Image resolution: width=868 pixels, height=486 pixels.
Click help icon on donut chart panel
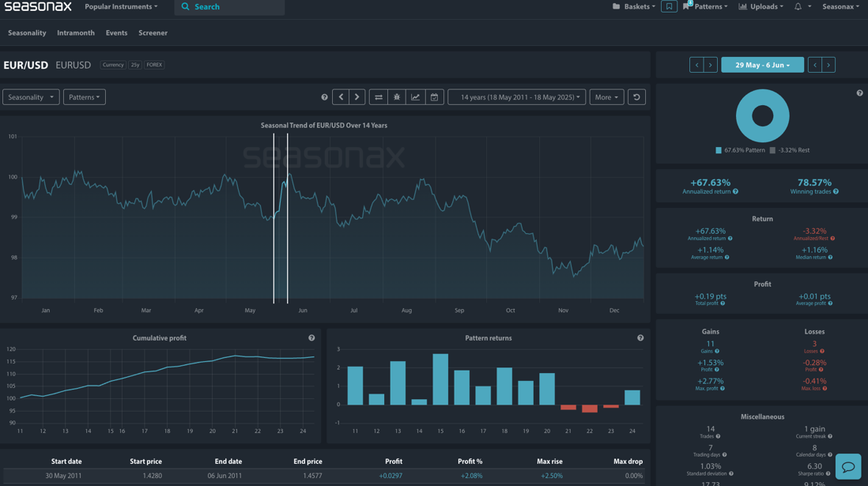tap(859, 93)
